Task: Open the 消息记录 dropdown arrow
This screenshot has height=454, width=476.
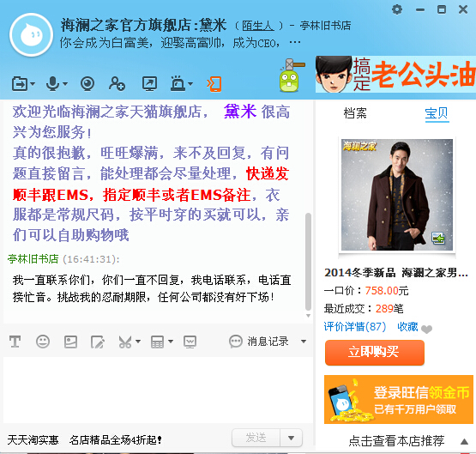Action: point(304,342)
